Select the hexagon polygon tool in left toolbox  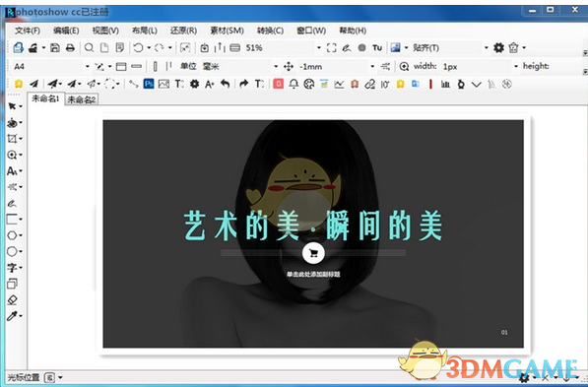click(12, 235)
